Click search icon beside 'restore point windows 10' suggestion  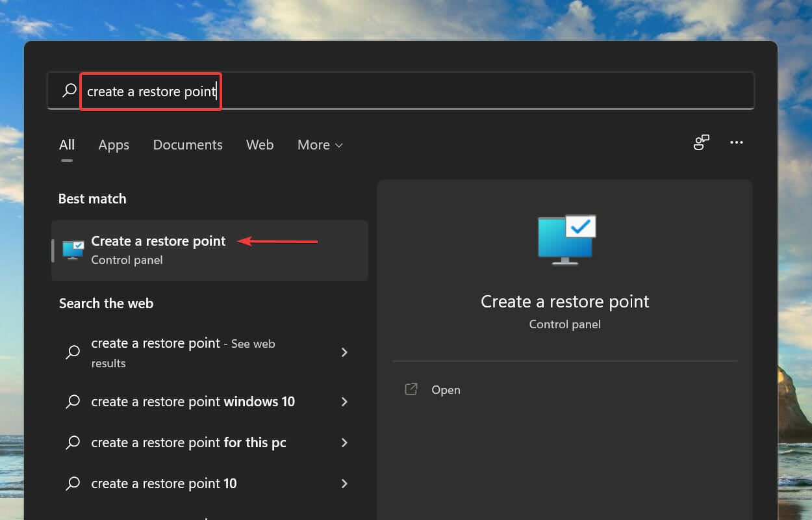point(73,402)
